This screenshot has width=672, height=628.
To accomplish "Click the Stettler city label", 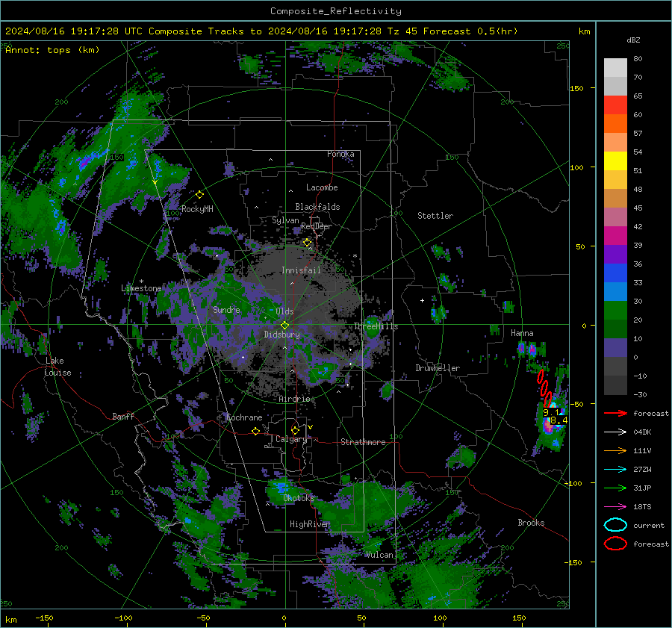I will coord(435,216).
